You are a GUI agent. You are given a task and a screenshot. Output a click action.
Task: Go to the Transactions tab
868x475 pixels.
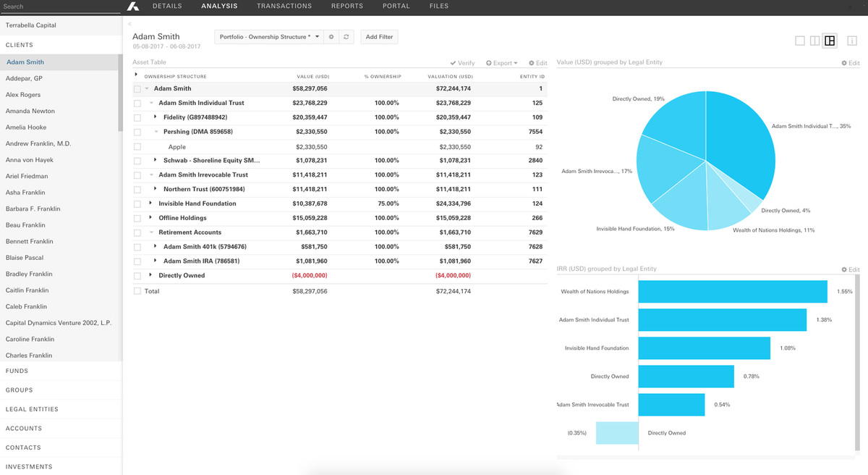point(284,7)
